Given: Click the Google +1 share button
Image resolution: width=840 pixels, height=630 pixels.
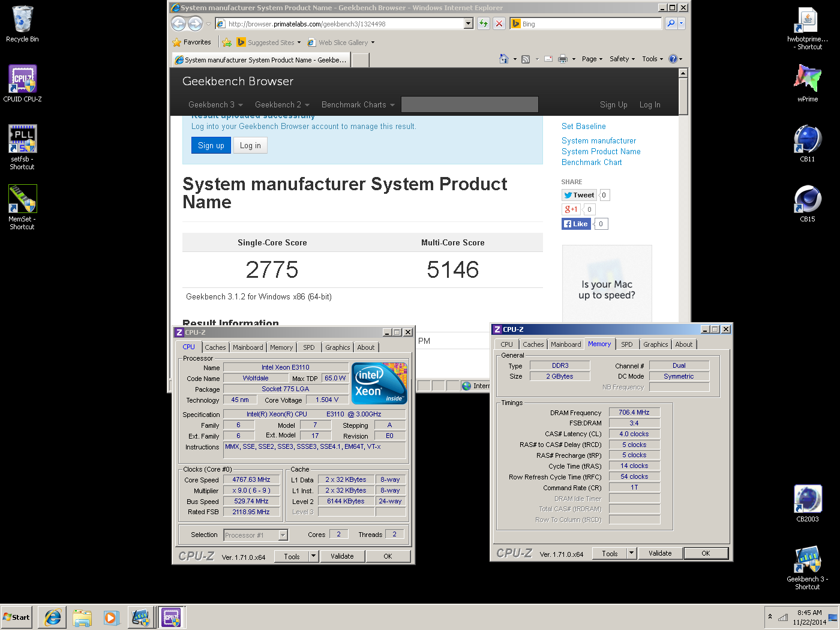Looking at the screenshot, I should tap(571, 209).
